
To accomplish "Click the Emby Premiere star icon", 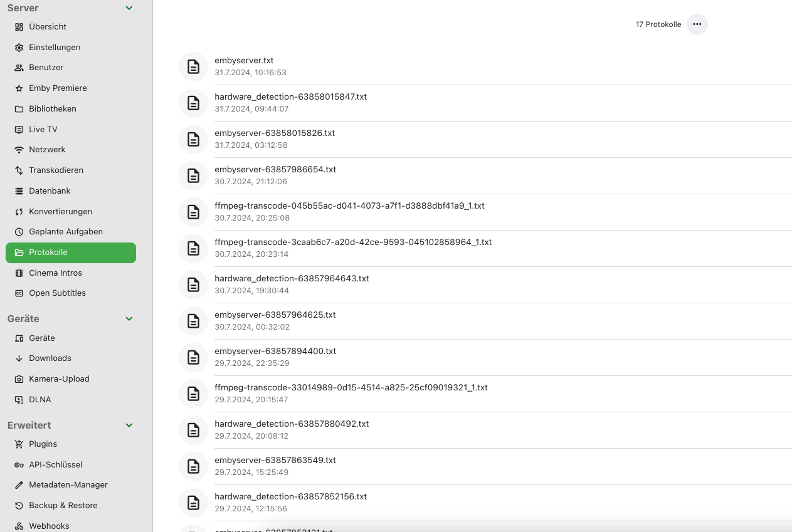I will point(19,88).
